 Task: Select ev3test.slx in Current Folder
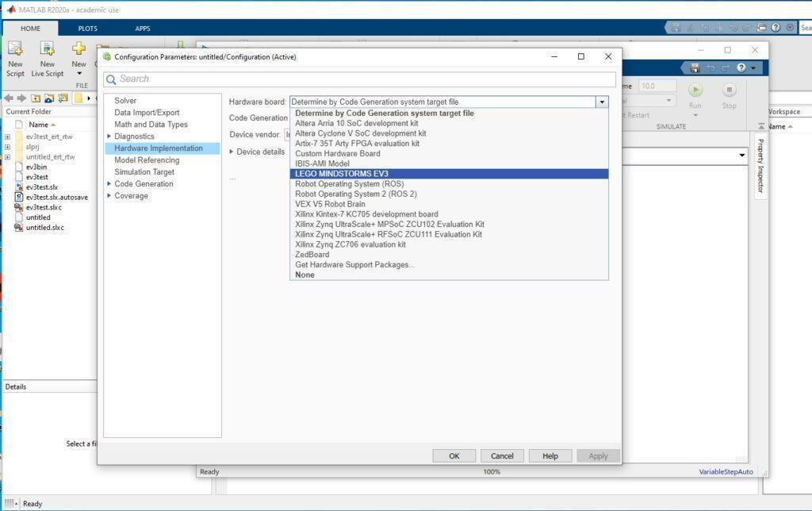41,187
